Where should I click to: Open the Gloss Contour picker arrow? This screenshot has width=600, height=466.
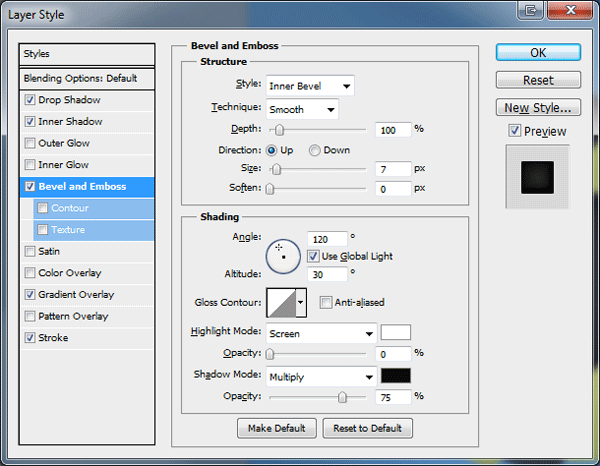(301, 303)
